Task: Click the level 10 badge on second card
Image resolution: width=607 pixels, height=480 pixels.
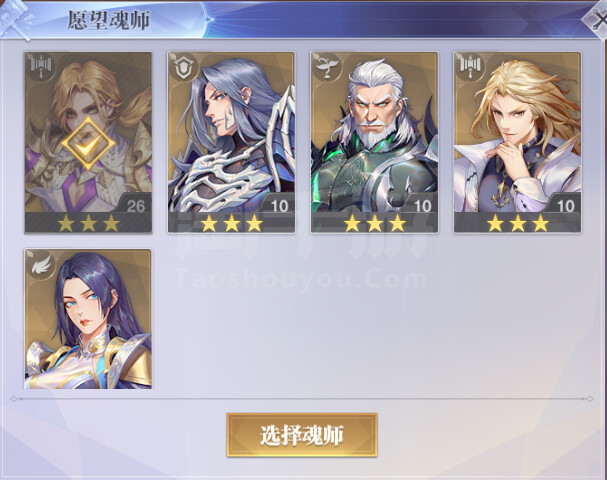Action: click(x=278, y=205)
